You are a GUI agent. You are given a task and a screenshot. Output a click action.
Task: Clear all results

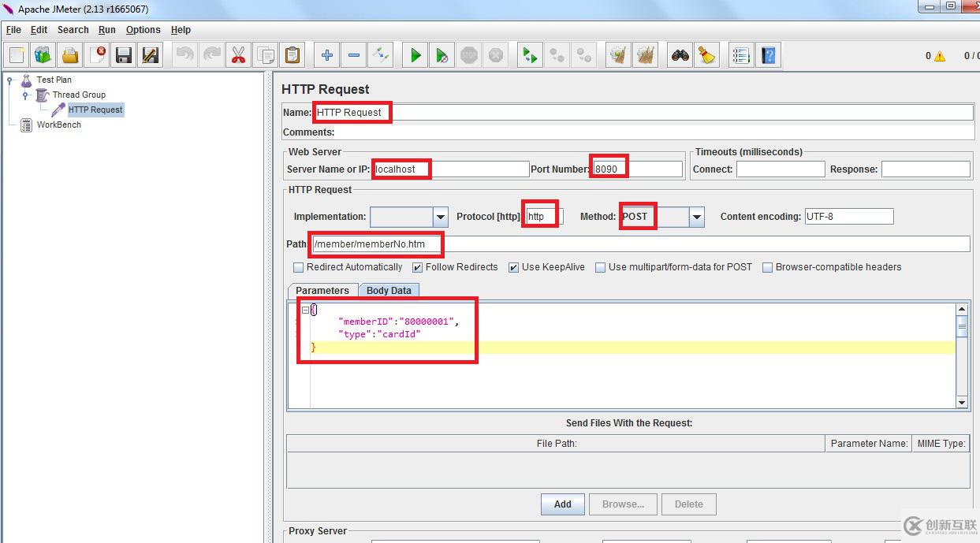tap(646, 55)
